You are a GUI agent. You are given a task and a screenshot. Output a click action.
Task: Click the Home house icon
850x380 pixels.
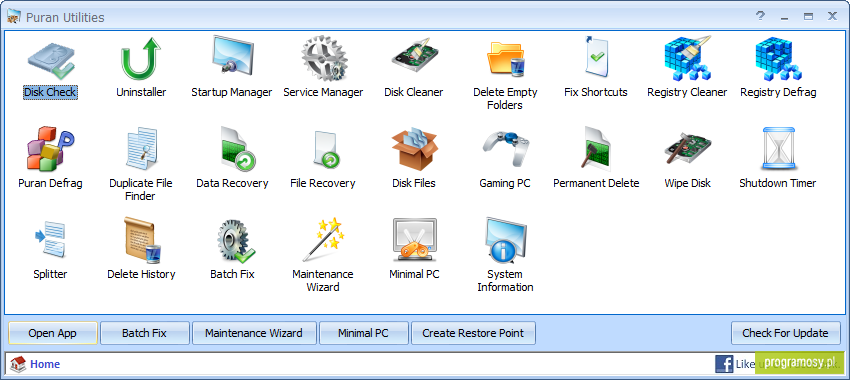click(x=18, y=364)
